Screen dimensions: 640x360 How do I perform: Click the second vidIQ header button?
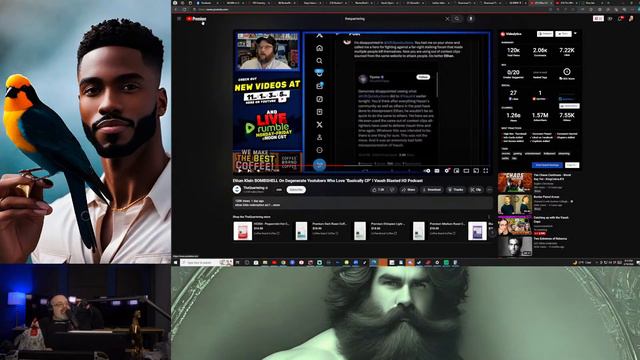pos(563,34)
